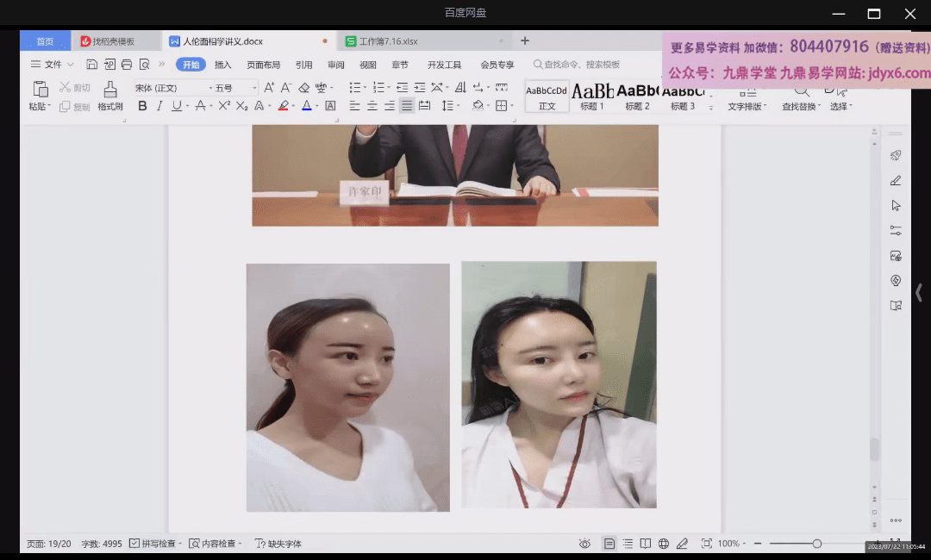Click the search box 查找命令、搜索模板

[581, 65]
